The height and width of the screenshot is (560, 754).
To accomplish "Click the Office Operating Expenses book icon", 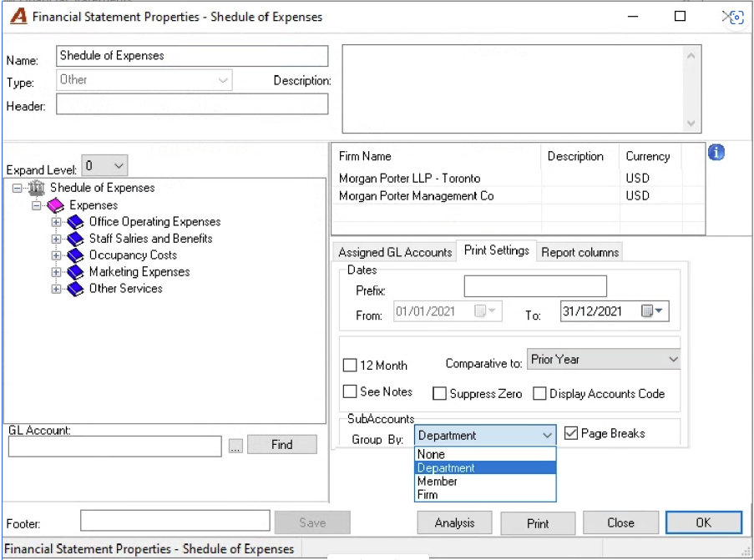I will click(75, 222).
